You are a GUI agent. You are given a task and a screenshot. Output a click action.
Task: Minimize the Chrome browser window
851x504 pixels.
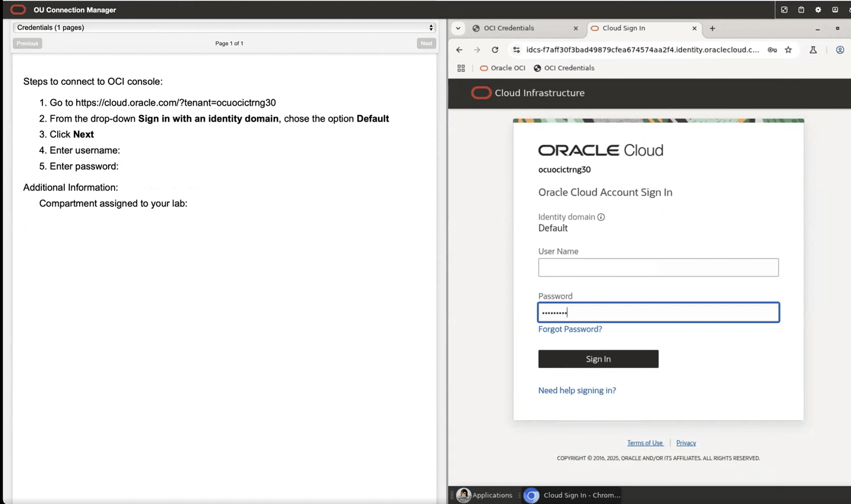coord(818,29)
